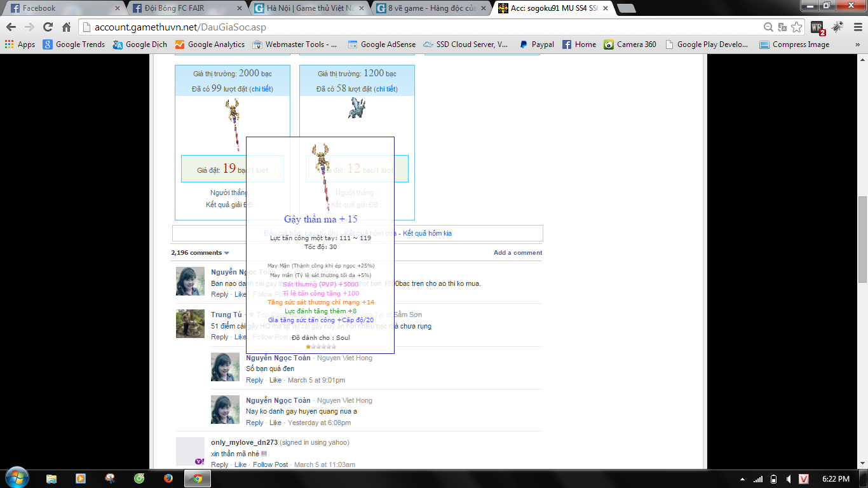The width and height of the screenshot is (868, 488).
Task: Select the Acc: sogoku91 MU SS4 tab
Action: [554, 8]
